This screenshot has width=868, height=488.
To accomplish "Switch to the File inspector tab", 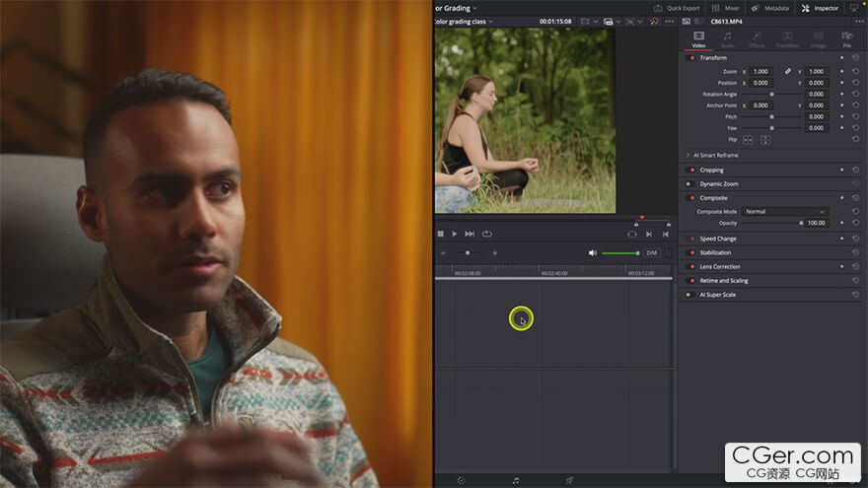I will pos(846,39).
